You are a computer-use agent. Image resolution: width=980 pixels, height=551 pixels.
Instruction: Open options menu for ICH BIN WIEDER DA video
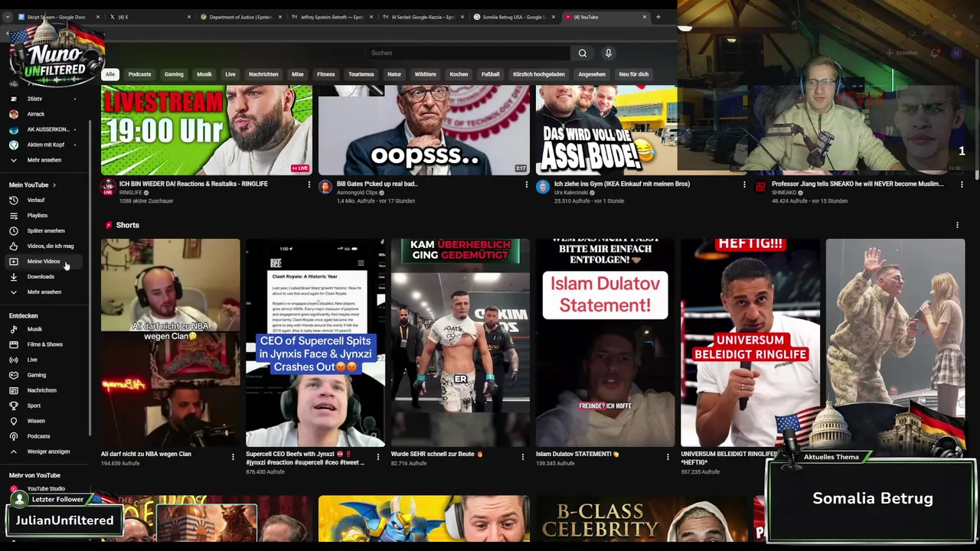309,184
